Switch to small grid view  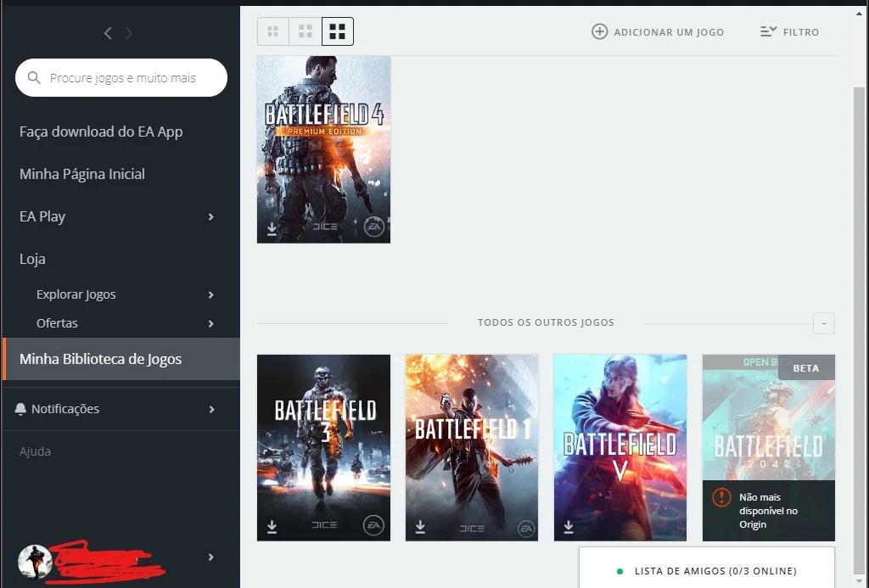(x=272, y=31)
